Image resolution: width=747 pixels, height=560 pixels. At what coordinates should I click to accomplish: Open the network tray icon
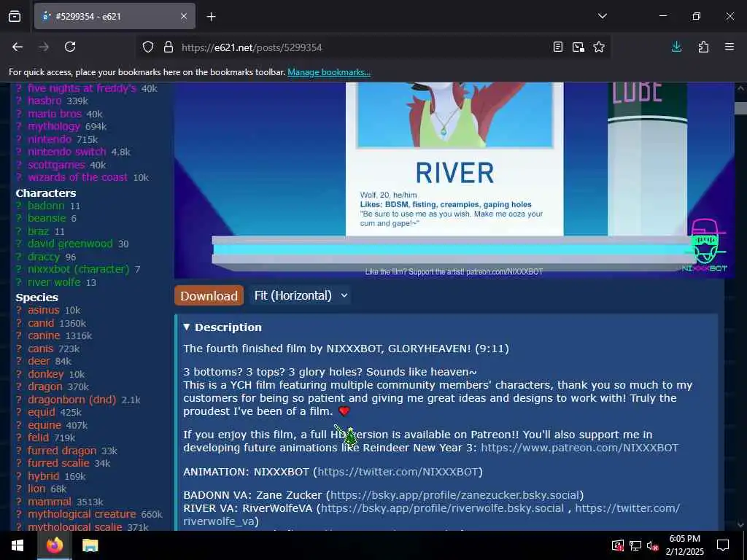tap(635, 545)
